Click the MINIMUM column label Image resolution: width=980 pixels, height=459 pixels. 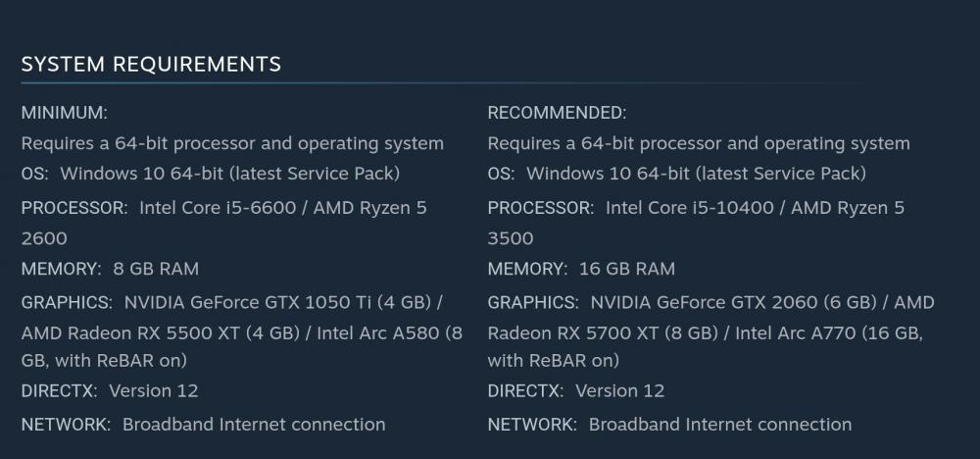point(65,113)
